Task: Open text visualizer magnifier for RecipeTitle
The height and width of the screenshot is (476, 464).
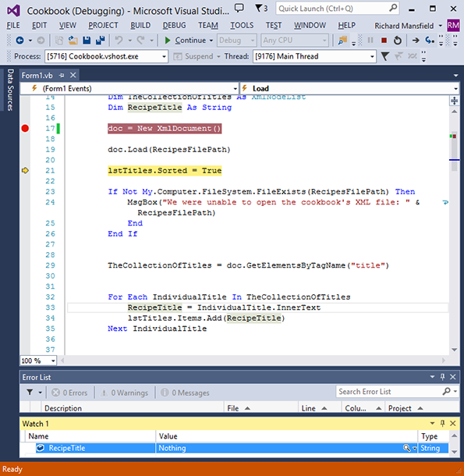Action: [406, 448]
